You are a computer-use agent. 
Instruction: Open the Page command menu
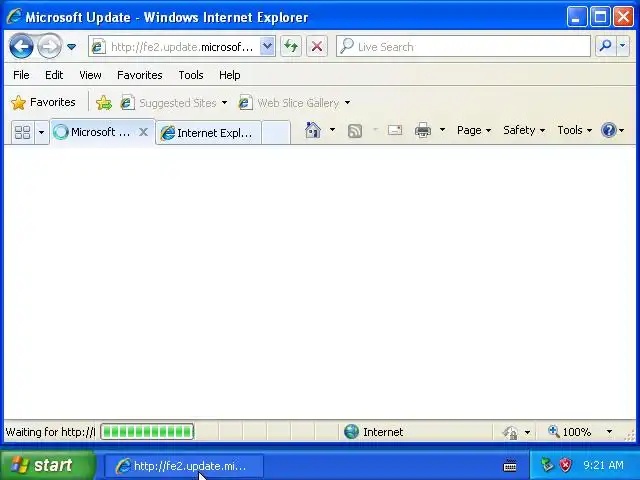tap(474, 130)
